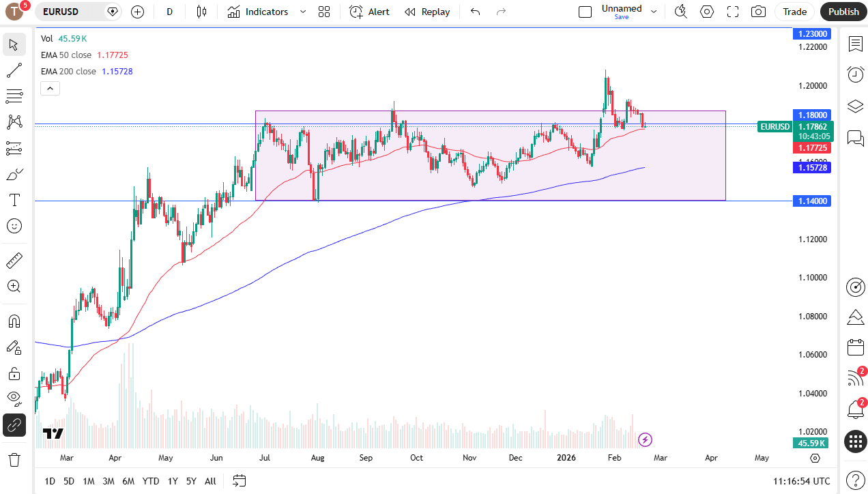Show All available data range
This screenshot has height=494, width=868.
coord(210,481)
